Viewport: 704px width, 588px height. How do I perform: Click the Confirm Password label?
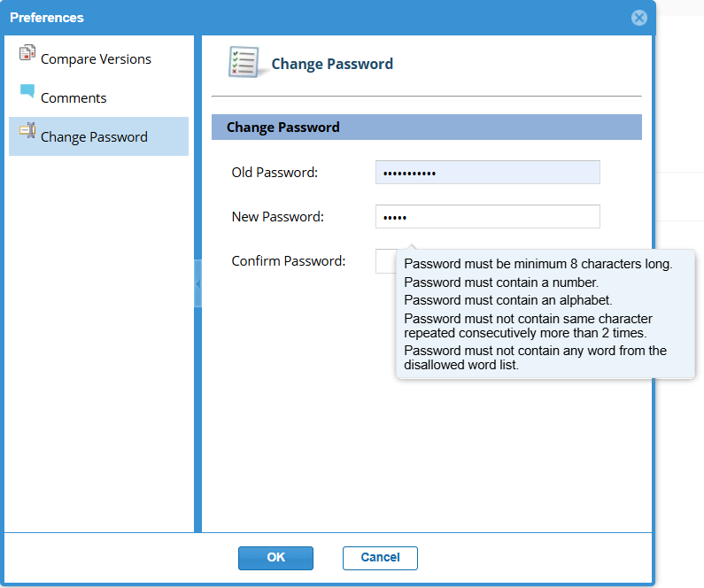coord(288,261)
